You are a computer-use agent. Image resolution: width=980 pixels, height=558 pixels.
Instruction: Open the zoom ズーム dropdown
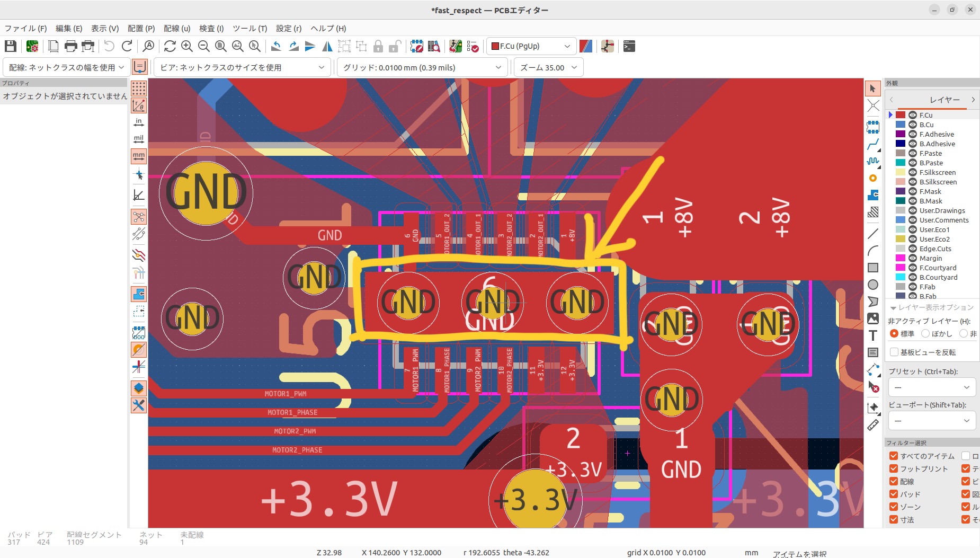pyautogui.click(x=549, y=67)
